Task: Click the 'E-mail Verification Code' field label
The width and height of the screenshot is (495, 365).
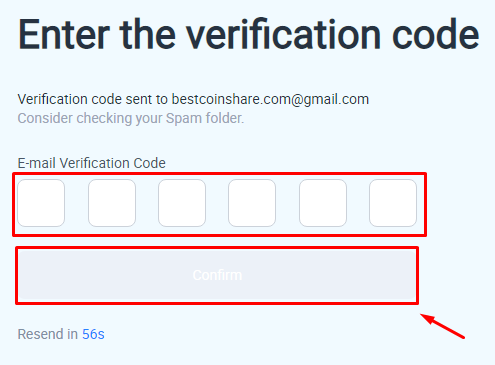Action: click(92, 163)
